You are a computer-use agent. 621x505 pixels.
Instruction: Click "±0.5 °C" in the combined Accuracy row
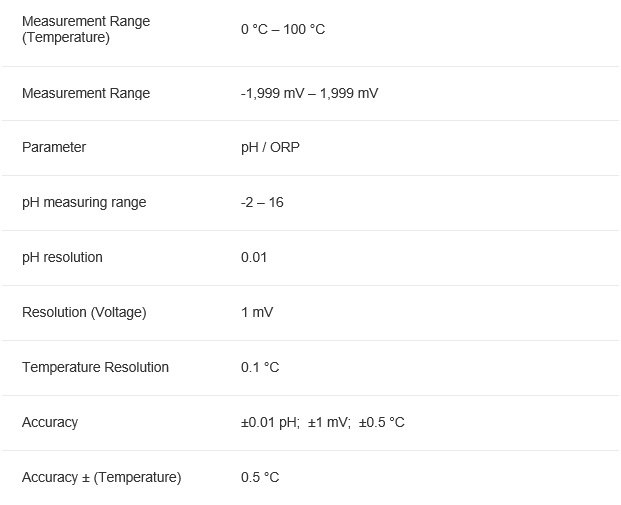pos(382,422)
